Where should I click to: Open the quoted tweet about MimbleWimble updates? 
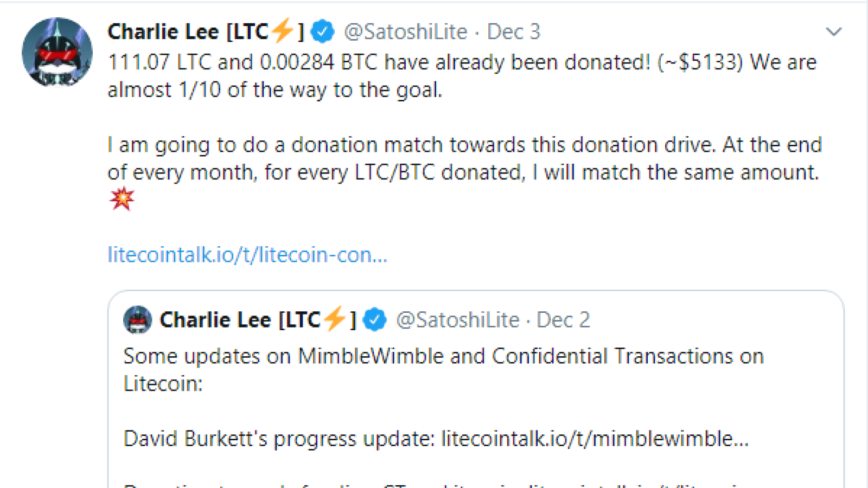pyautogui.click(x=476, y=389)
